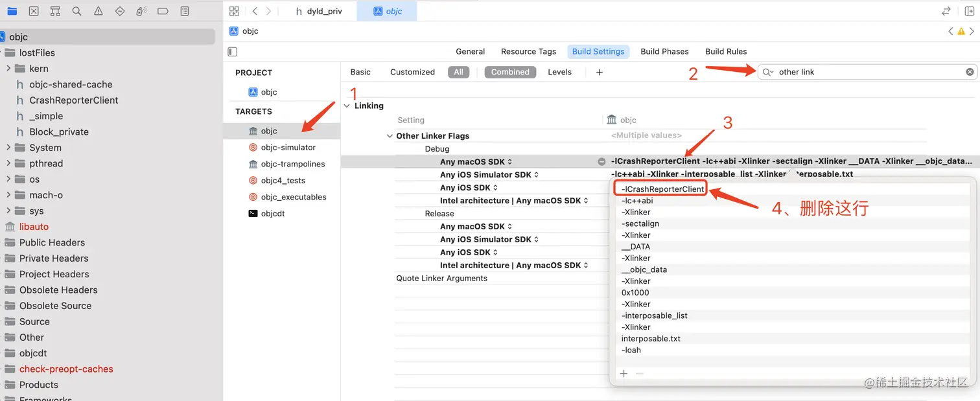The image size is (980, 401).
Task: Click the 'other link' search field
Action: (867, 72)
